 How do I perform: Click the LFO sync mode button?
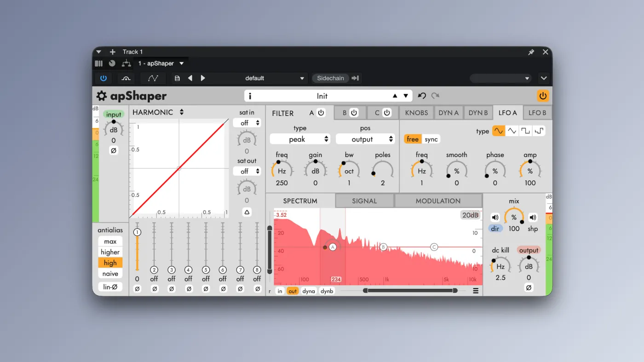(431, 139)
